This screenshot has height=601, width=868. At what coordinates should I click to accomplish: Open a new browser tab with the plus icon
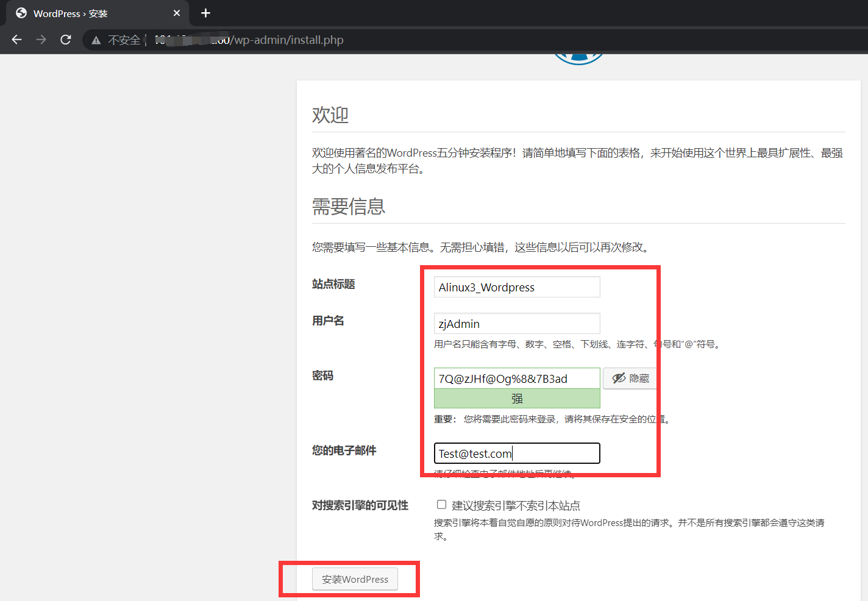pos(205,13)
